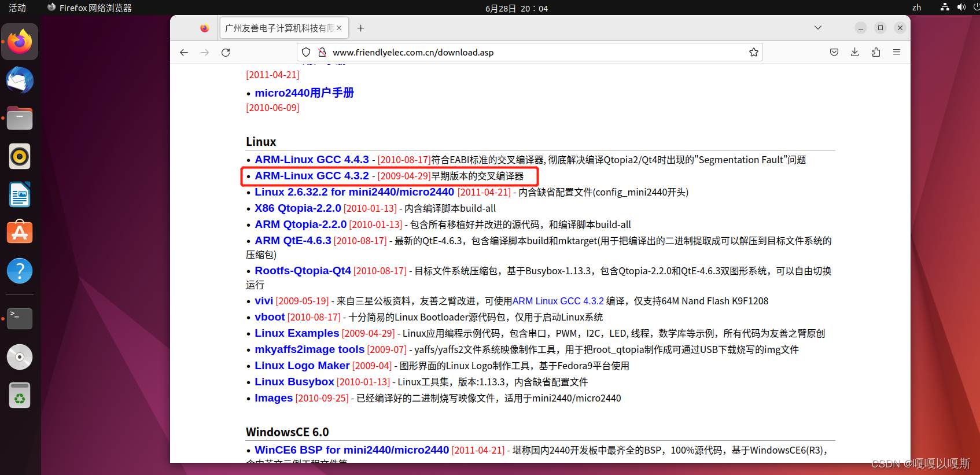
Task: Open the Trash in the dock
Action: click(20, 395)
